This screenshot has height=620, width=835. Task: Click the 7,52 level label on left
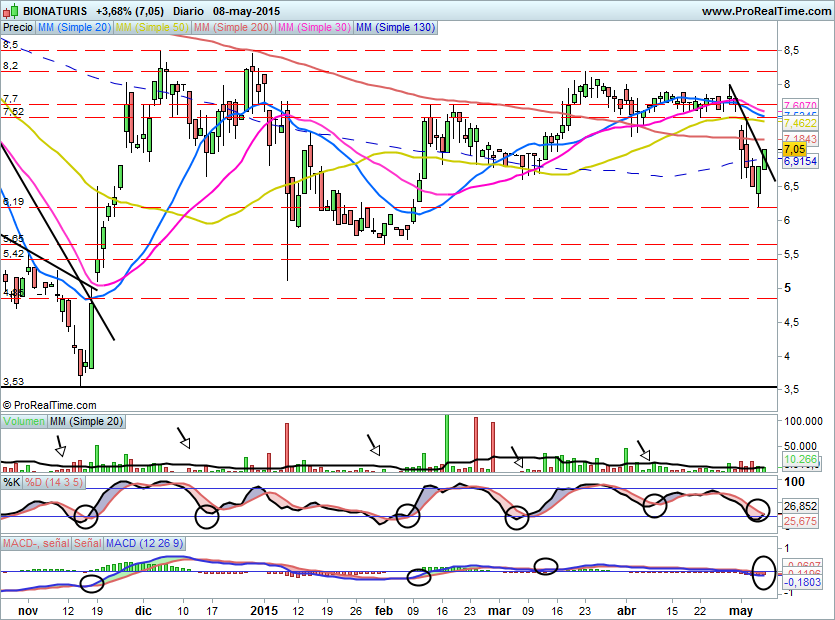[x=13, y=111]
